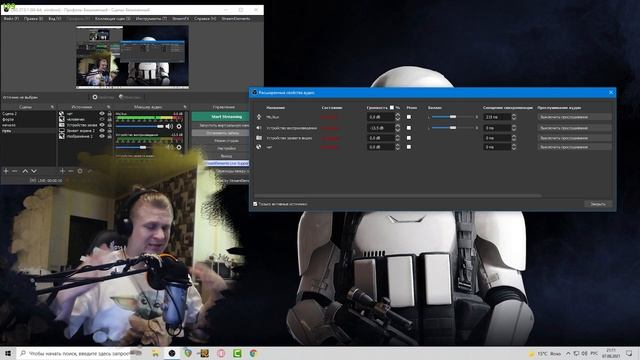Open Google Chrome icon in taskbar
The height and width of the screenshot is (360, 640).
tap(253, 353)
